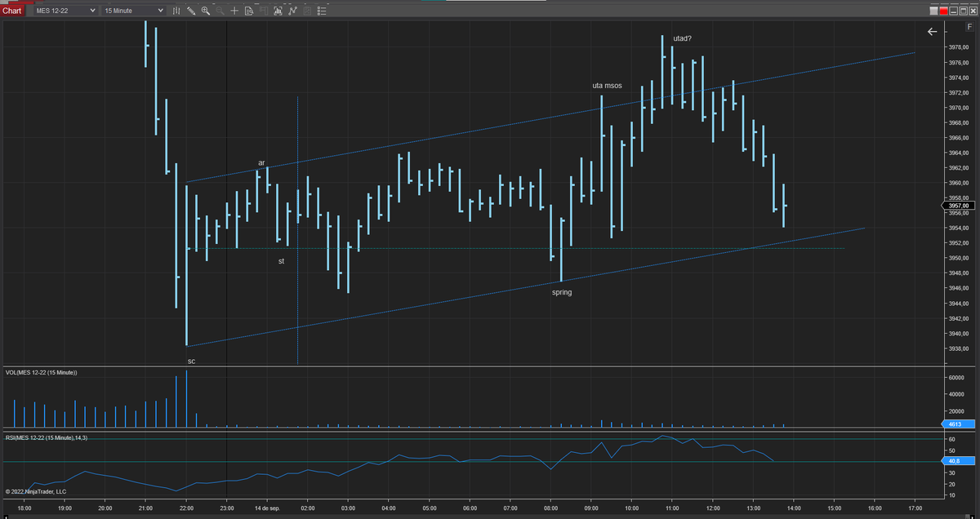Click the 3978,00 price axis label
980x519 pixels.
coord(960,47)
